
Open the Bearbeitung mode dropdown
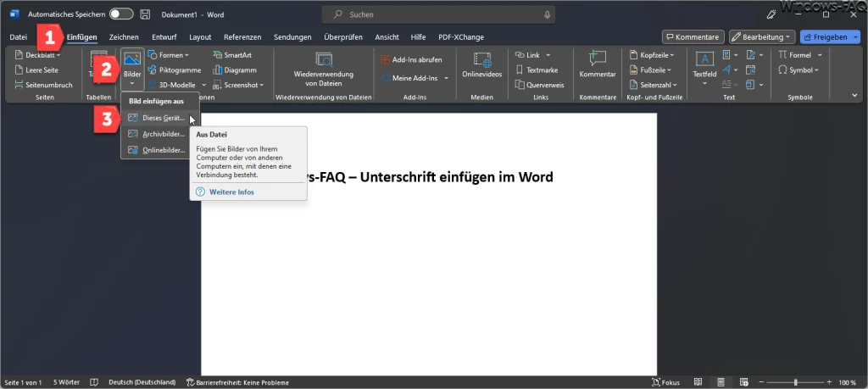tap(762, 37)
